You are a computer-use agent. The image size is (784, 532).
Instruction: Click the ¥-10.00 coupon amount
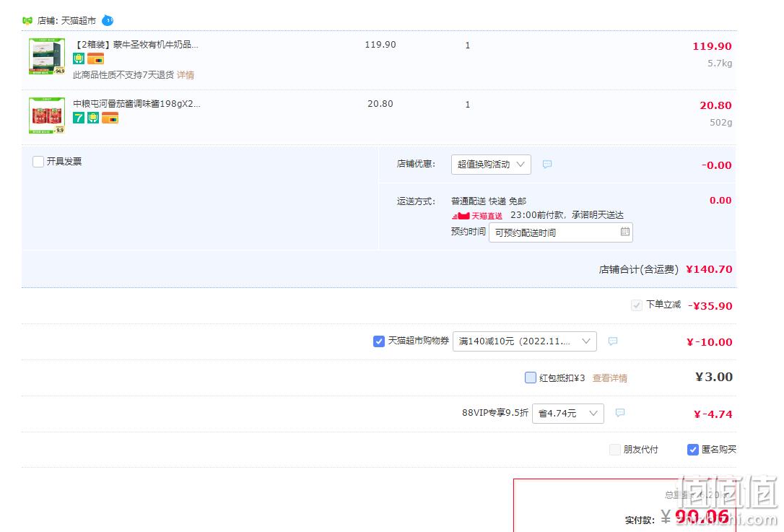[710, 342]
